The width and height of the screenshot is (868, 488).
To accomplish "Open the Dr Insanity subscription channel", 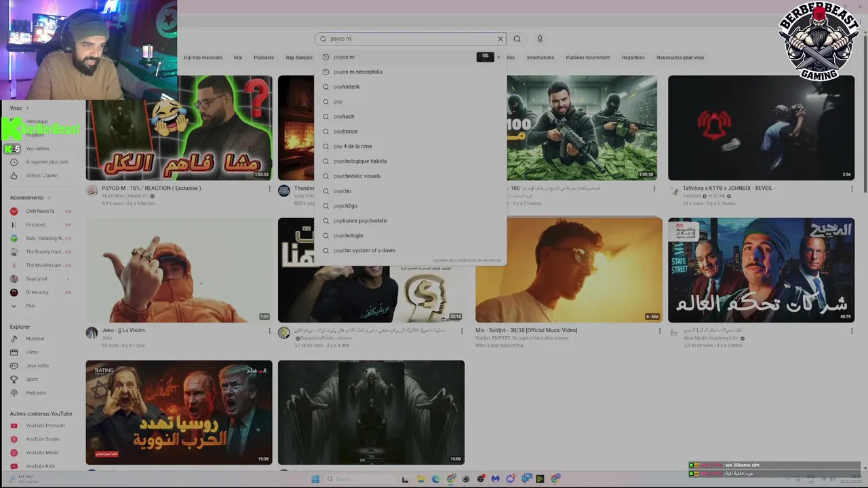I will pyautogui.click(x=41, y=293).
